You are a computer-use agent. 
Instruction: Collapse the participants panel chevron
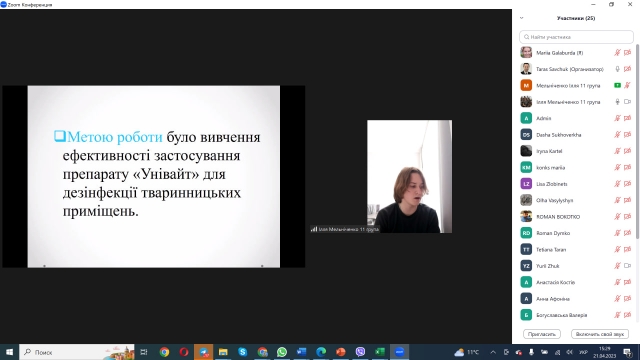pos(521,18)
